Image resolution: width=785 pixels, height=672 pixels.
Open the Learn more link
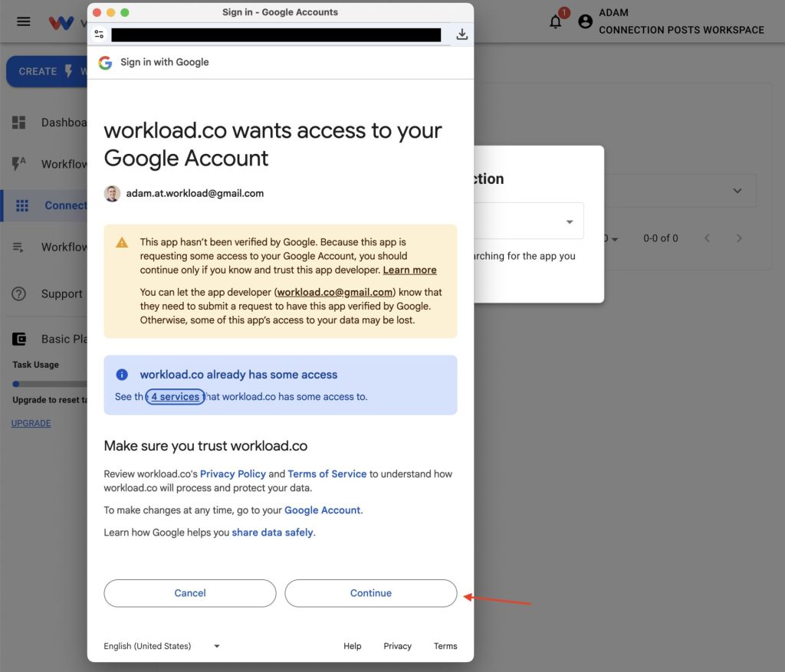[409, 270]
